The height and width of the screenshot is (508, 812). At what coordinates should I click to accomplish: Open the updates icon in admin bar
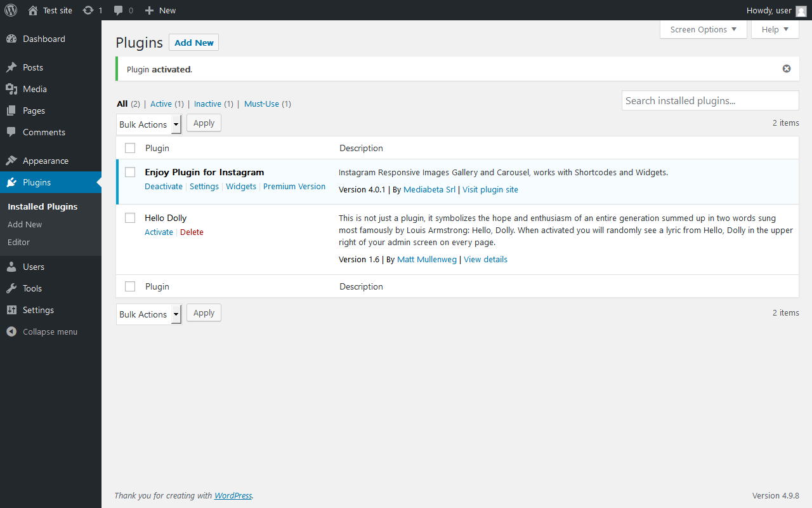pos(88,10)
